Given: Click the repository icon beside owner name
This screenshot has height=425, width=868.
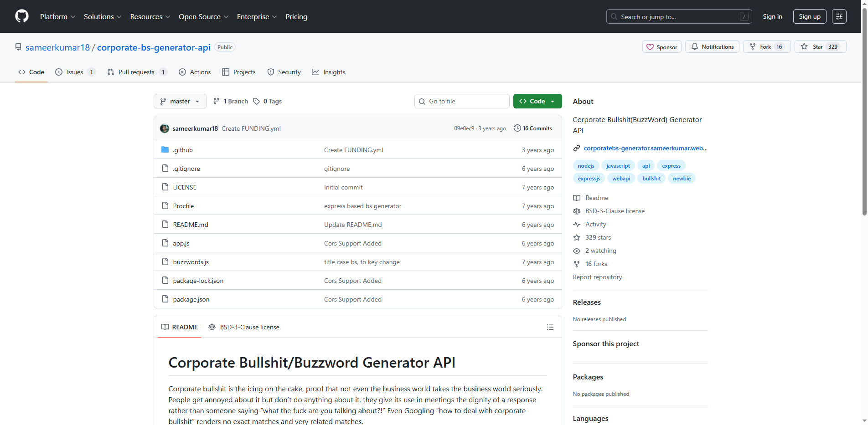Looking at the screenshot, I should [x=18, y=47].
